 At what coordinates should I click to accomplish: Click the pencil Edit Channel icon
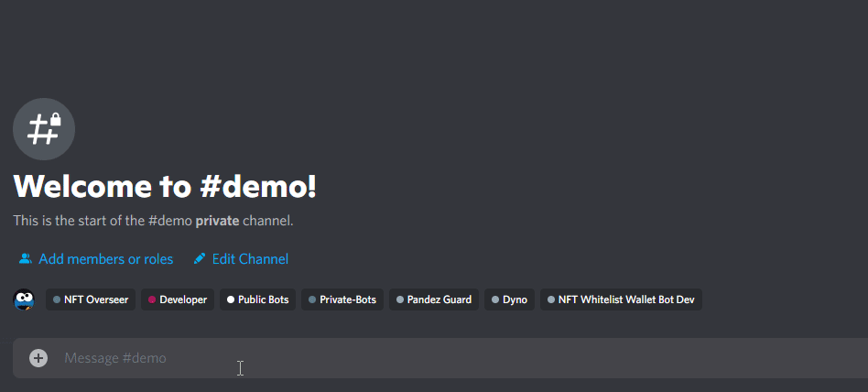pyautogui.click(x=200, y=258)
